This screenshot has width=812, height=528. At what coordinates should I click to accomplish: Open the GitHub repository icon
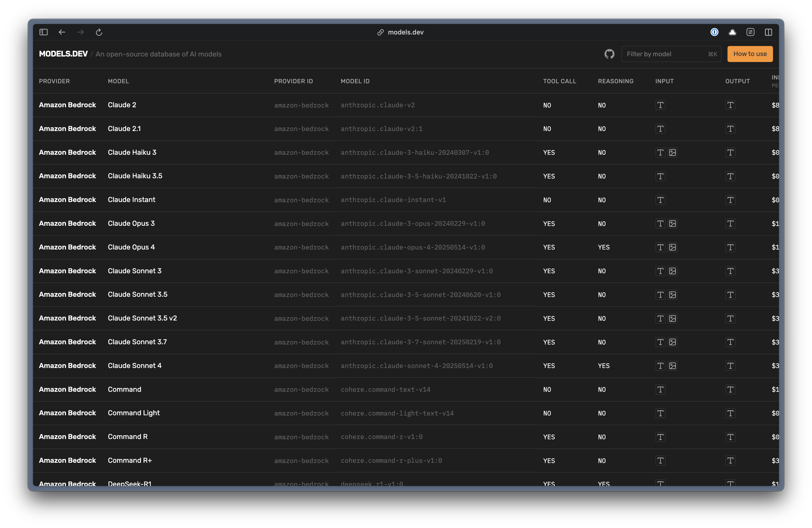click(609, 54)
